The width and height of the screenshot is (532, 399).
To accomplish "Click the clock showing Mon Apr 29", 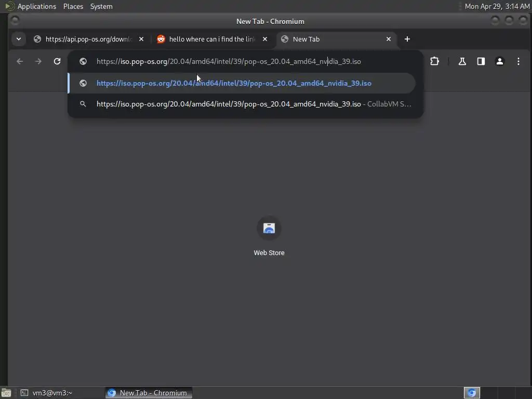I will click(497, 6).
